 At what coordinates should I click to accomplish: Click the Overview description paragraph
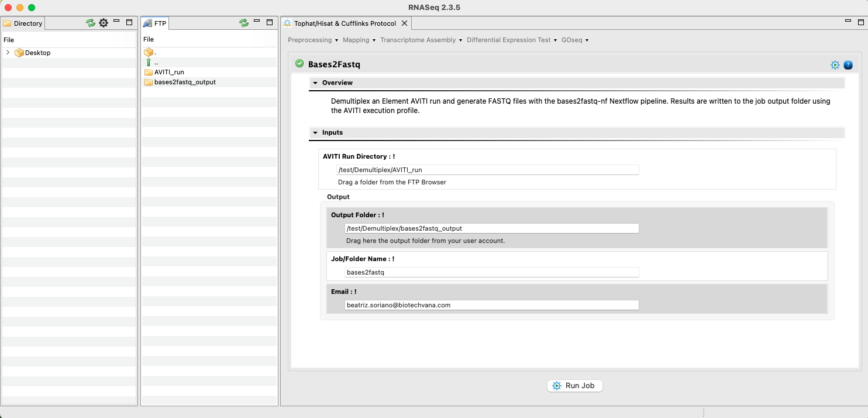pos(580,105)
